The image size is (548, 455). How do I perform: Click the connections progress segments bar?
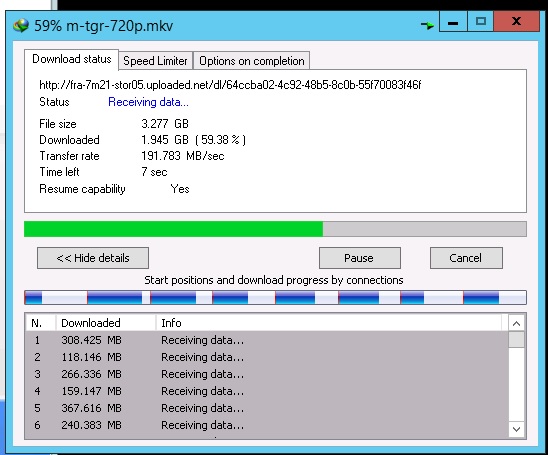point(275,297)
